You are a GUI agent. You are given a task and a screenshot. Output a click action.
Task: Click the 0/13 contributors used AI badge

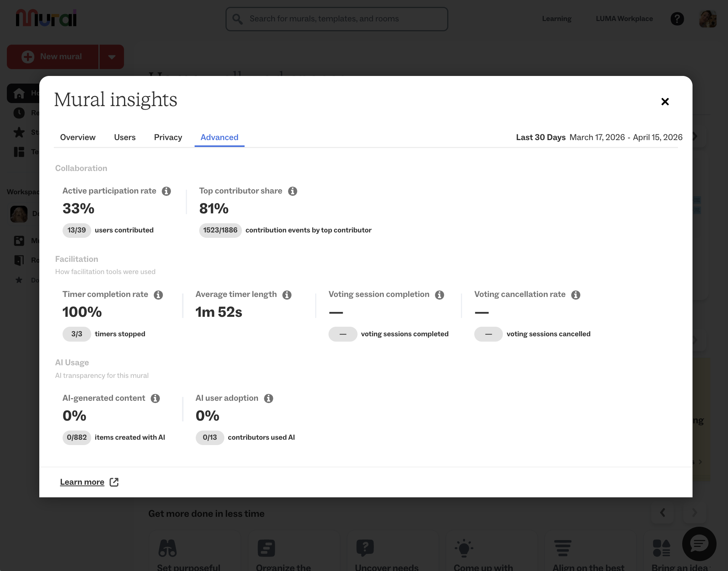[x=210, y=438]
